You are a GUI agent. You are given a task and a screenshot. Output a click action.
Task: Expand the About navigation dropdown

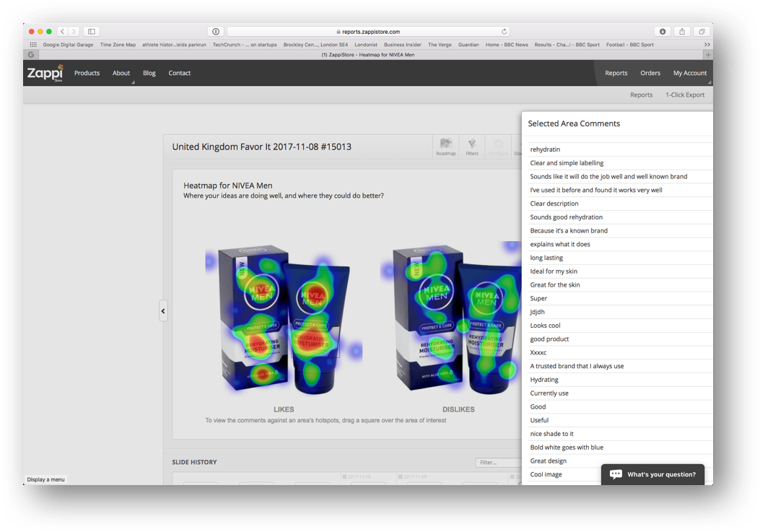(121, 72)
